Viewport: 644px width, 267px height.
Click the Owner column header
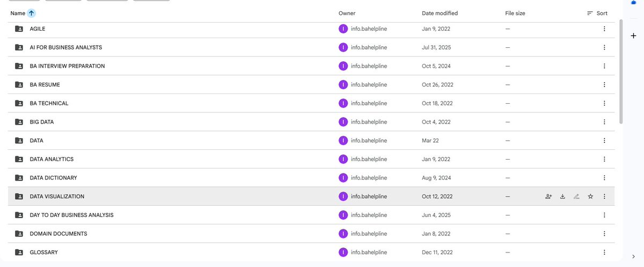pyautogui.click(x=347, y=13)
